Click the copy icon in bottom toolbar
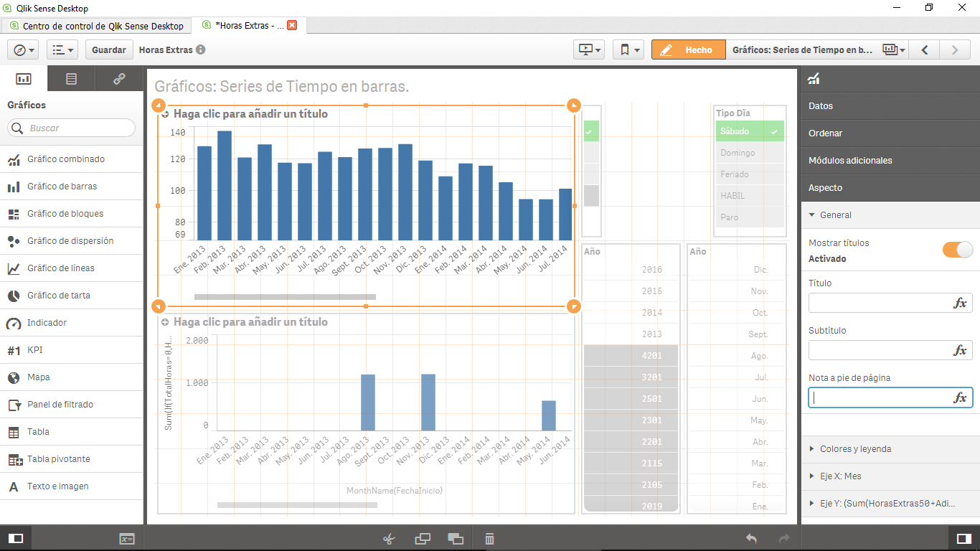980x551 pixels. (x=423, y=539)
